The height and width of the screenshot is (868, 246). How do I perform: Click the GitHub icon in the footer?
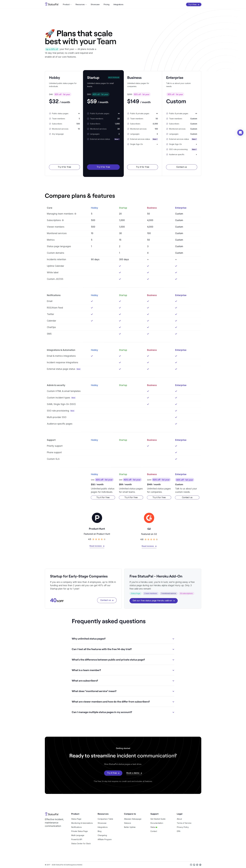191,865
